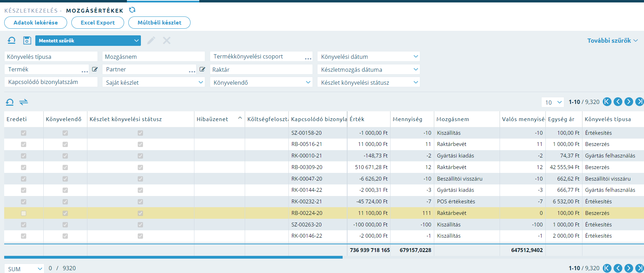This screenshot has height=273, width=644.
Task: Click into the Könyvelés típusa filter field
Action: 51,56
